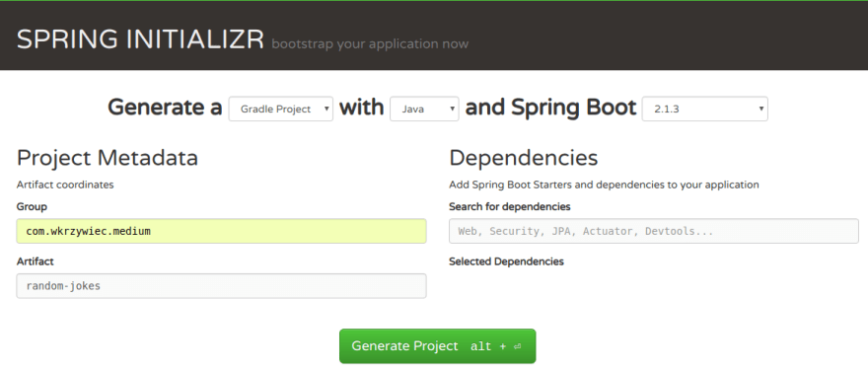
Task: Open the Gradle Project type dropdown
Action: pos(281,110)
